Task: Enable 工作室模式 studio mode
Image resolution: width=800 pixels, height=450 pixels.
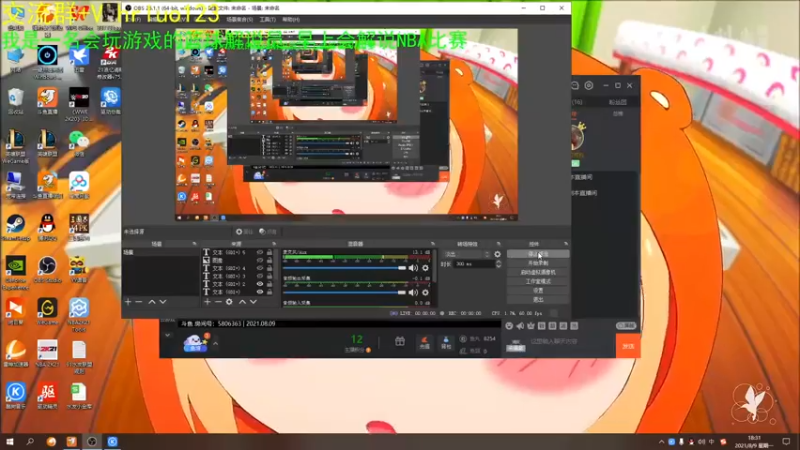Action: coord(538,282)
